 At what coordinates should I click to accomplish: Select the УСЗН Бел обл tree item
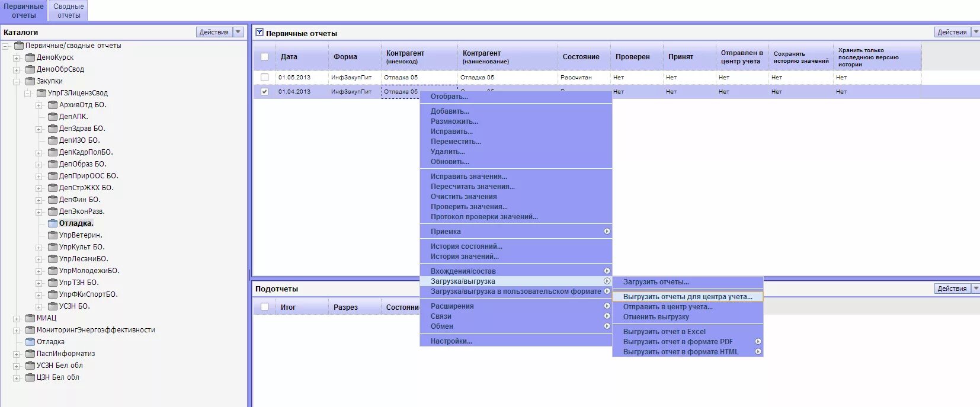pyautogui.click(x=60, y=366)
